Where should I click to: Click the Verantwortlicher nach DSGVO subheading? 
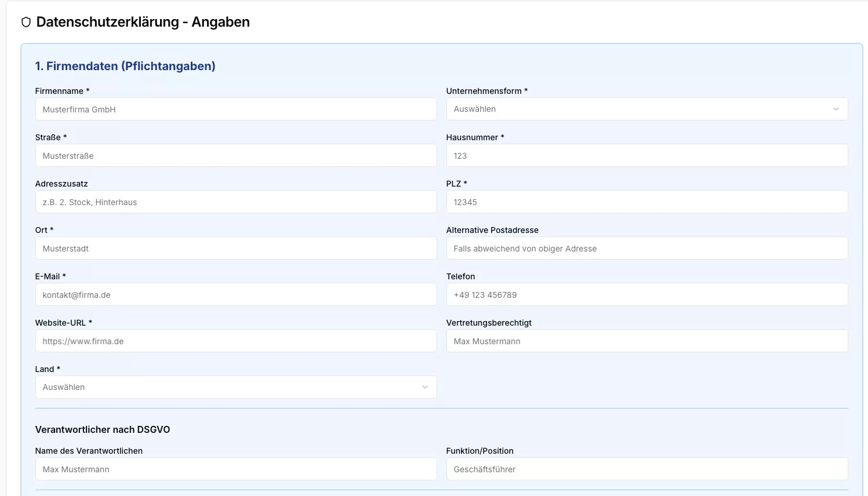(x=103, y=429)
